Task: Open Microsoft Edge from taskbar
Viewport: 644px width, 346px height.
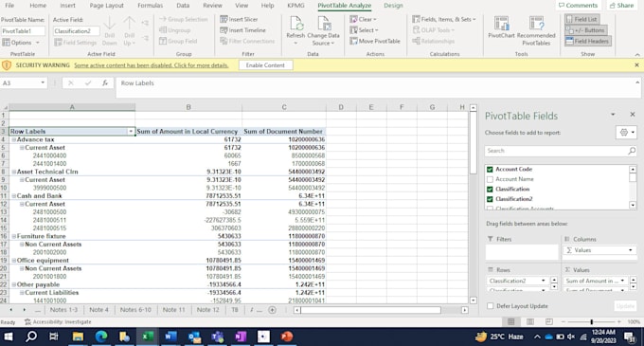Action: point(101,337)
